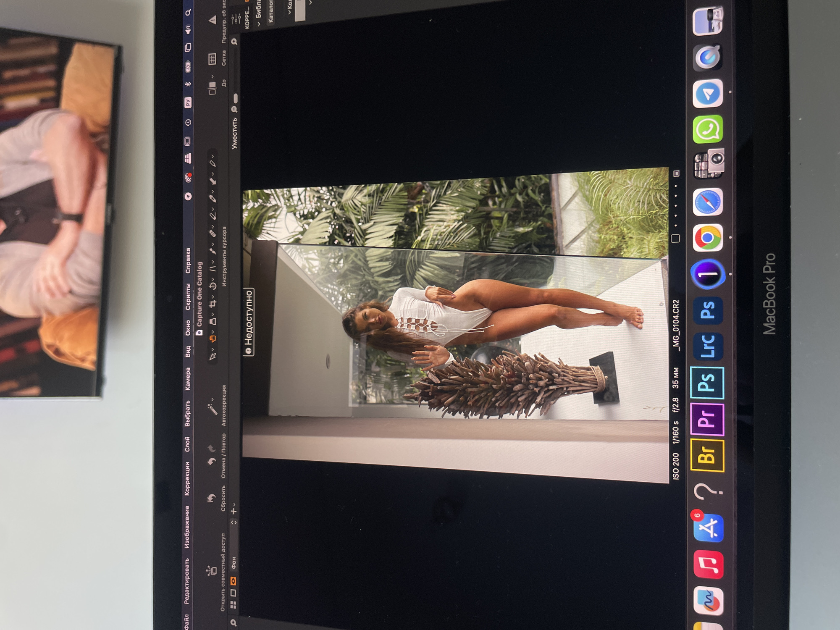Click the file name _MG_0104.CR2
Viewport: 840px width, 630px height.
676,325
